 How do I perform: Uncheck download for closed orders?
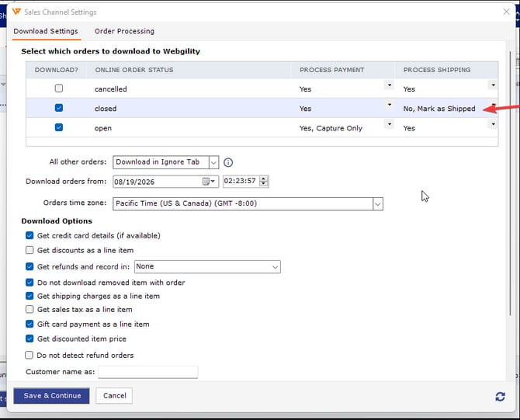(x=59, y=108)
